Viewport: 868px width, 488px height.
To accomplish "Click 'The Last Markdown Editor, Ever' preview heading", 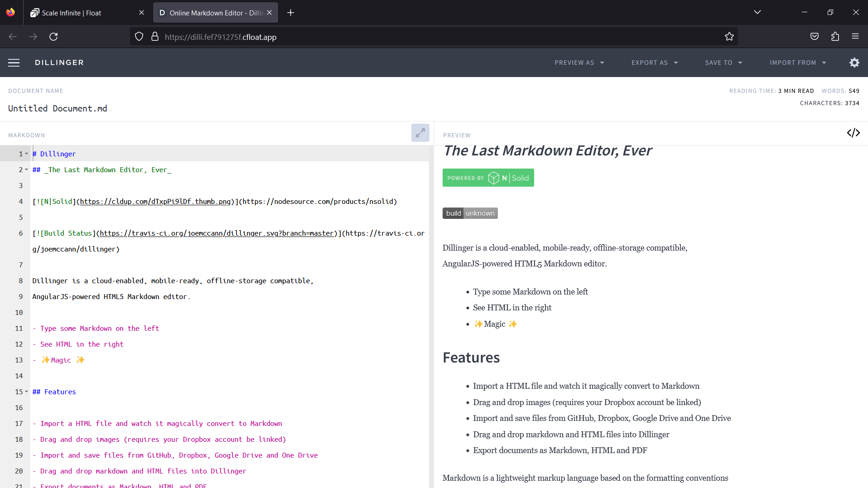I will click(547, 151).
